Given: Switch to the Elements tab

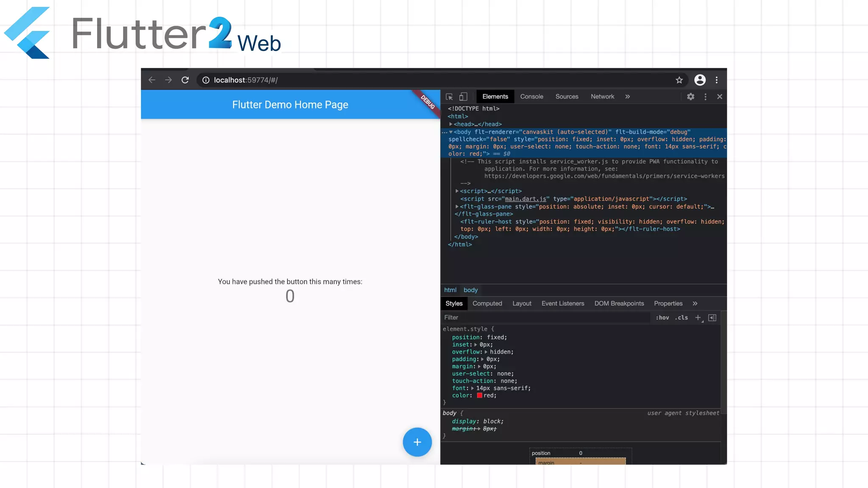Looking at the screenshot, I should [495, 97].
